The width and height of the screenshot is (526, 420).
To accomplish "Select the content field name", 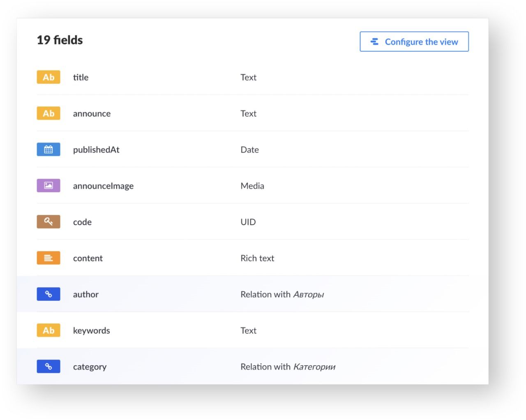I will (88, 258).
